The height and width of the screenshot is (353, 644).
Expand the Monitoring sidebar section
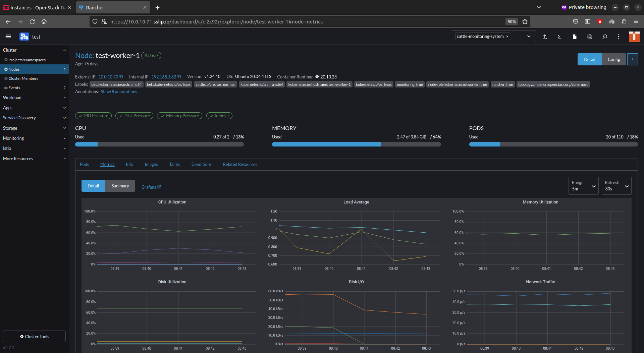tap(34, 138)
